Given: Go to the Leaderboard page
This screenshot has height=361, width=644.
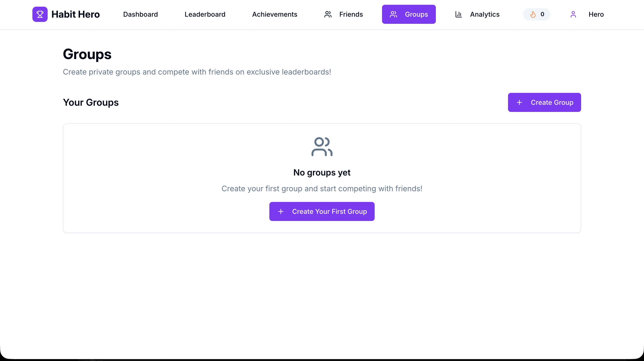Looking at the screenshot, I should click(x=205, y=14).
